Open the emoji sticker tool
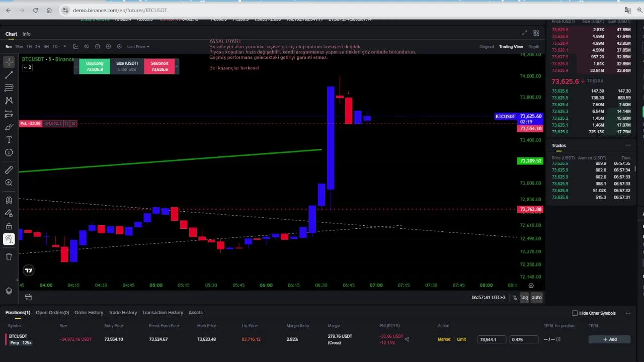 tap(9, 153)
